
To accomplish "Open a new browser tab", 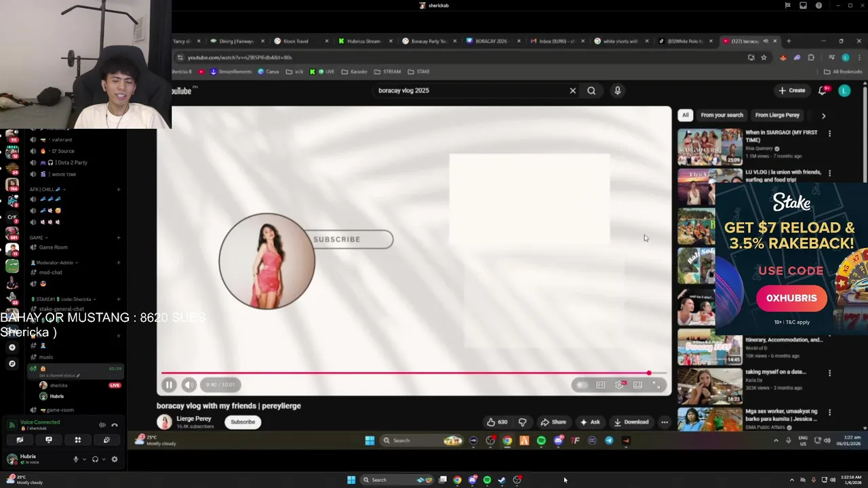I will pos(788,41).
